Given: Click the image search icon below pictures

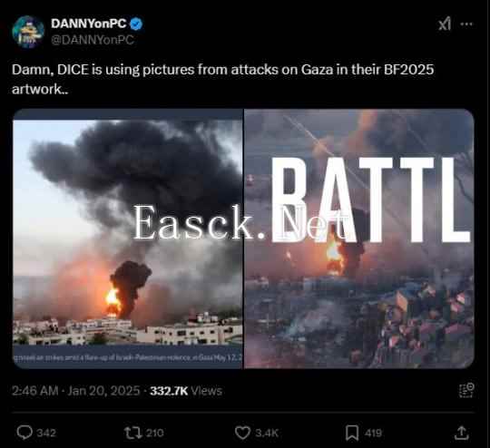Looking at the screenshot, I should 466,391.
